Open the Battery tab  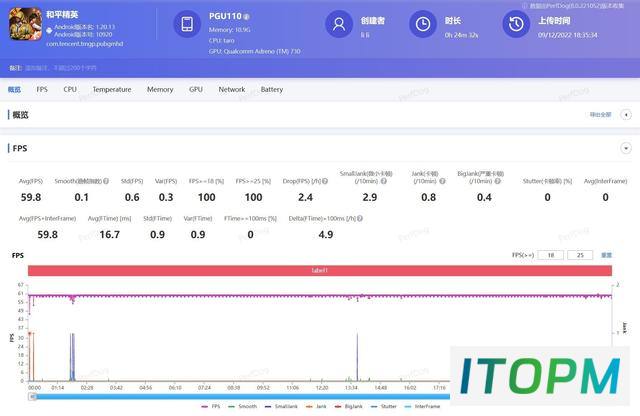point(272,89)
